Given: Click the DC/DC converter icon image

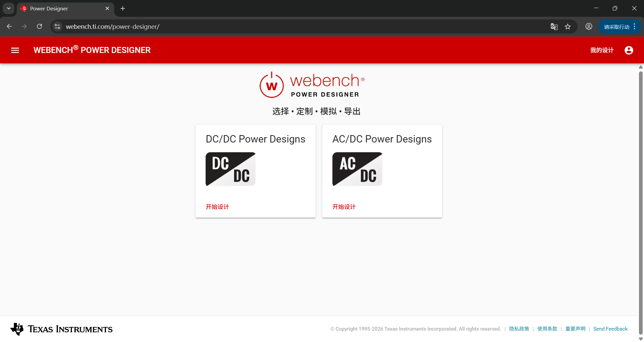Looking at the screenshot, I should pyautogui.click(x=230, y=169).
